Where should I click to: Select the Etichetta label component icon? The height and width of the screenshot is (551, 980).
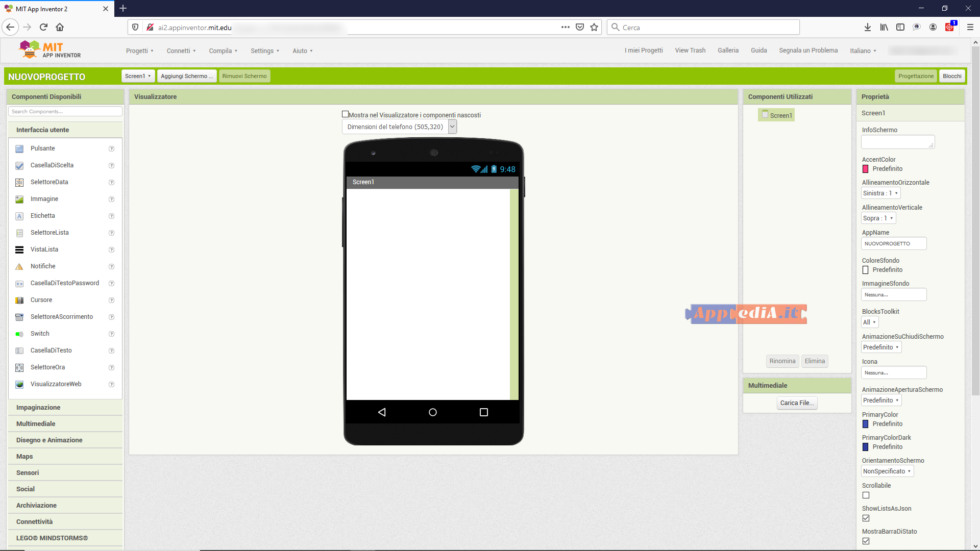19,216
